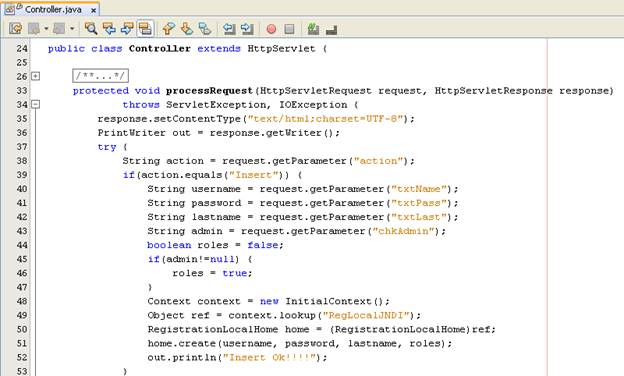Viewport: 624px width, 376px height.
Task: Click the "RegLocalJNDI" string literal
Action: point(368,316)
